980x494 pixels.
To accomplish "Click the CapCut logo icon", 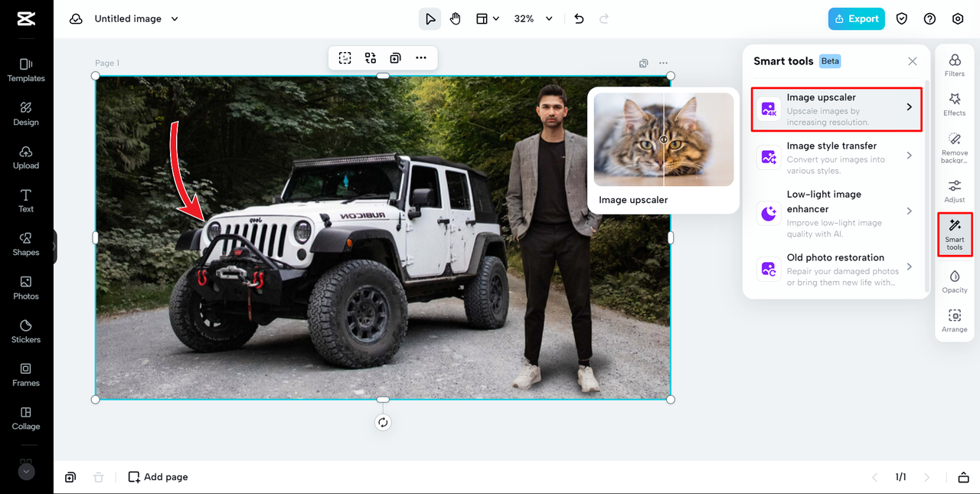I will click(x=26, y=19).
